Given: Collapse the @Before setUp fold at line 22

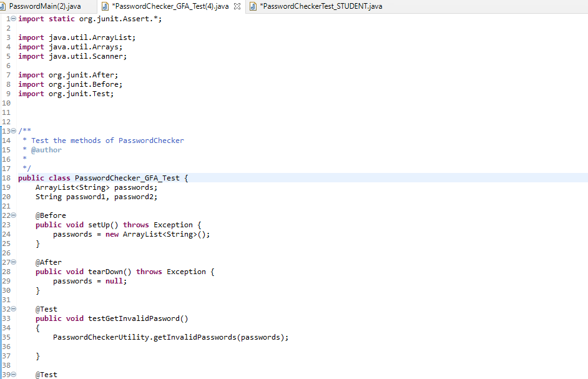Looking at the screenshot, I should 14,215.
